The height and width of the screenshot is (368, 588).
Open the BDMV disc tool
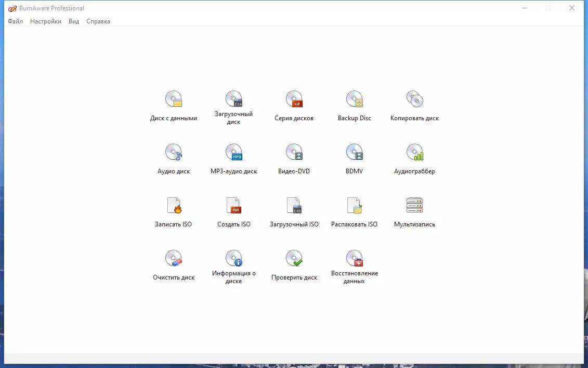[355, 152]
